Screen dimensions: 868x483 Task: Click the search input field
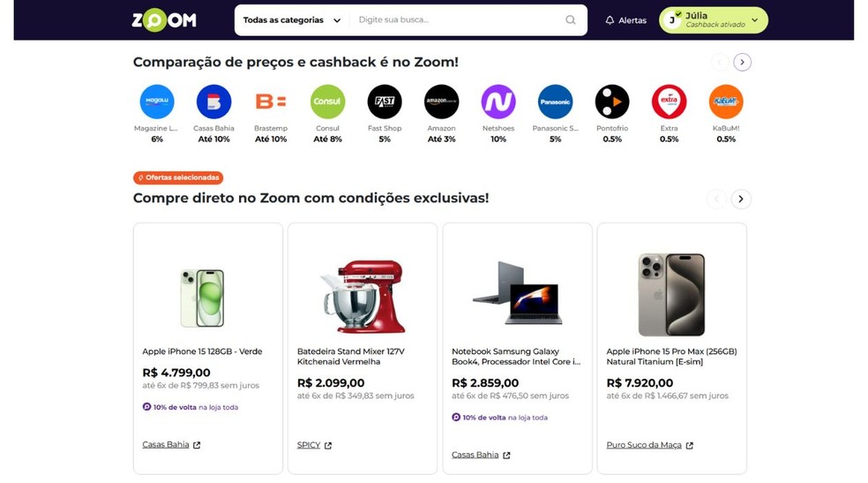(x=457, y=20)
